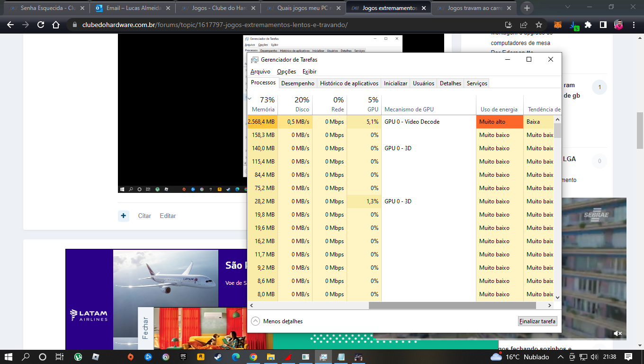Open the Serviços tab
This screenshot has width=644, height=364.
click(477, 83)
